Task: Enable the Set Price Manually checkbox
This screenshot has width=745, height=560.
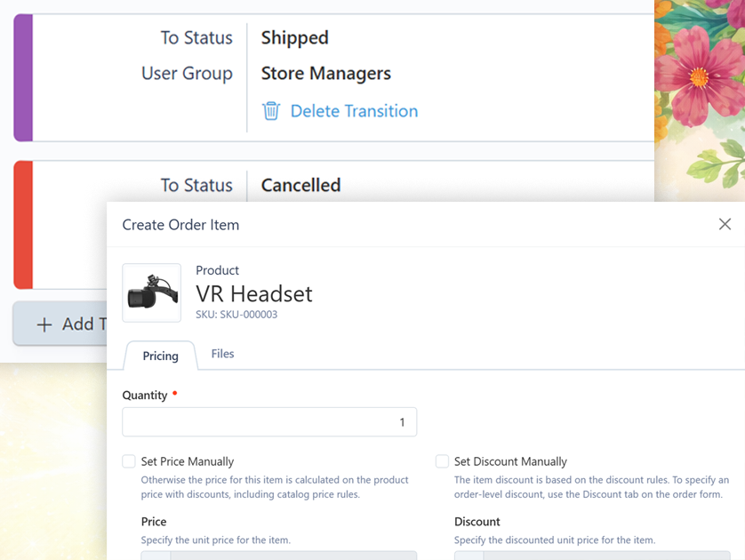Action: (130, 461)
